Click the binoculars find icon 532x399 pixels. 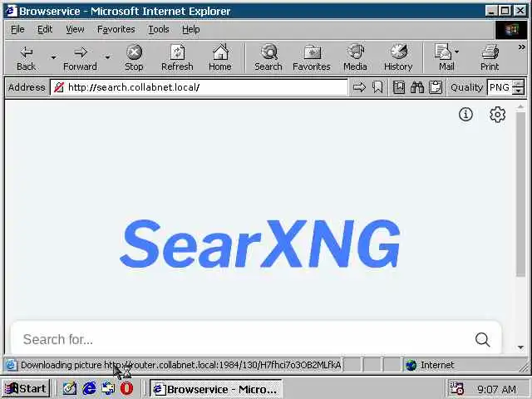coord(417,87)
